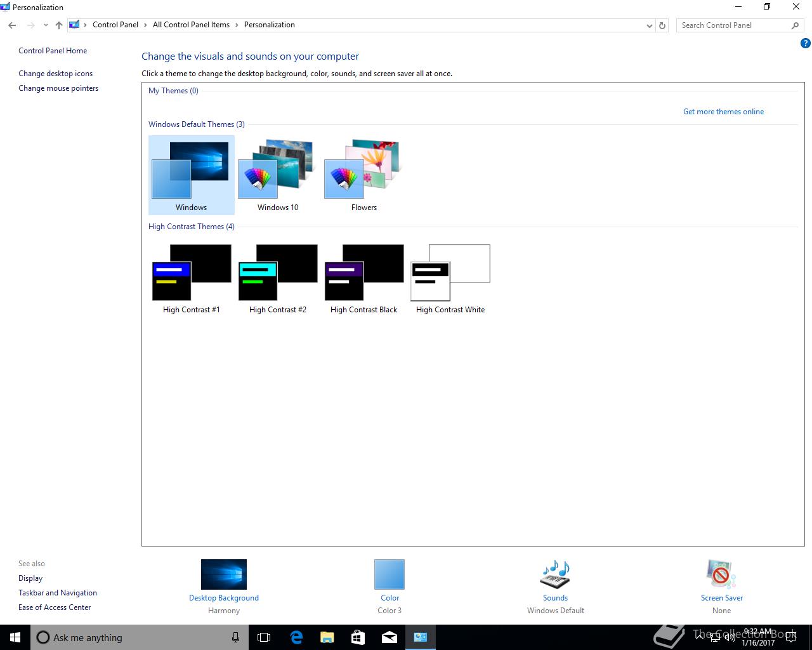Select High Contrast #1 theme
This screenshot has width=812, height=650.
click(x=191, y=278)
